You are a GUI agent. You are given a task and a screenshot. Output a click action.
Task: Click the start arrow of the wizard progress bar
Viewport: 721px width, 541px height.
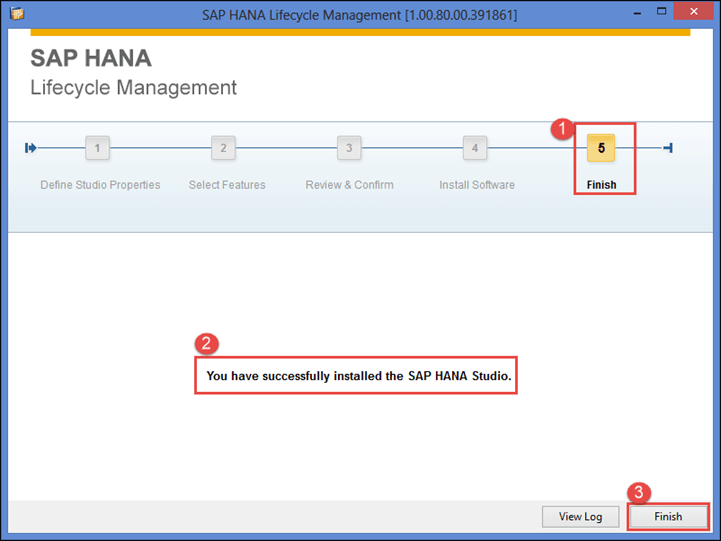pos(31,148)
